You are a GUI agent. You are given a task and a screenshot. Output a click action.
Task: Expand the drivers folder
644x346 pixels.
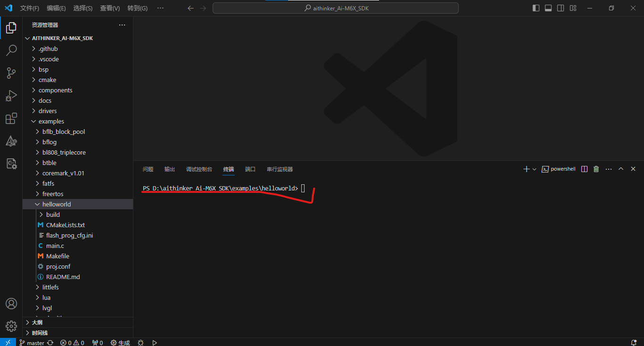(x=78, y=111)
